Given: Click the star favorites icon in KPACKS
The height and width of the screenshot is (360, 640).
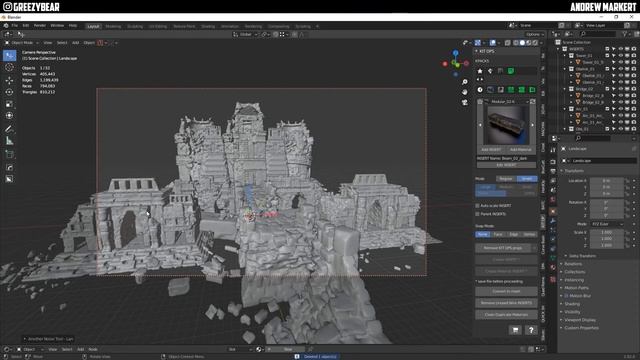Looking at the screenshot, I should [x=480, y=71].
